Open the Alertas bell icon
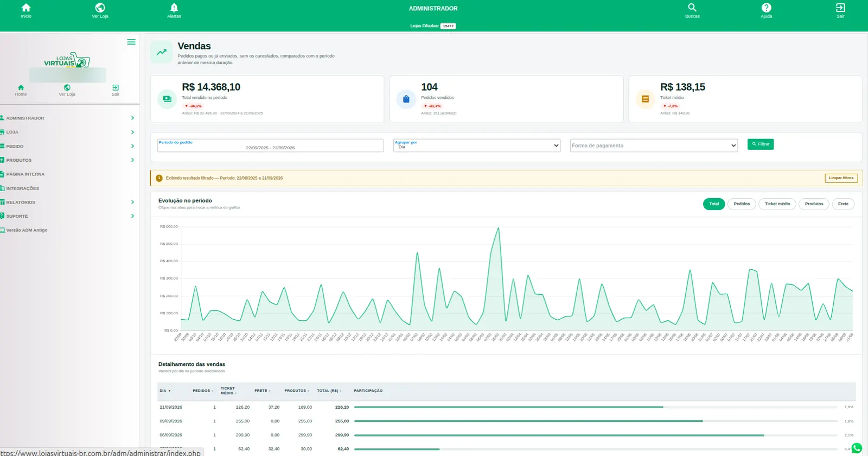The image size is (868, 456). point(174,8)
